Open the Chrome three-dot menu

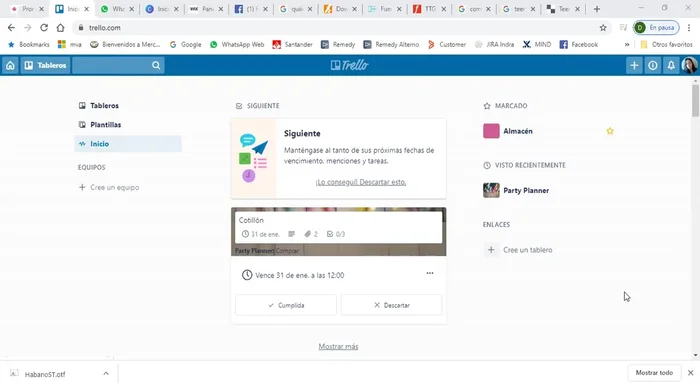click(x=689, y=28)
